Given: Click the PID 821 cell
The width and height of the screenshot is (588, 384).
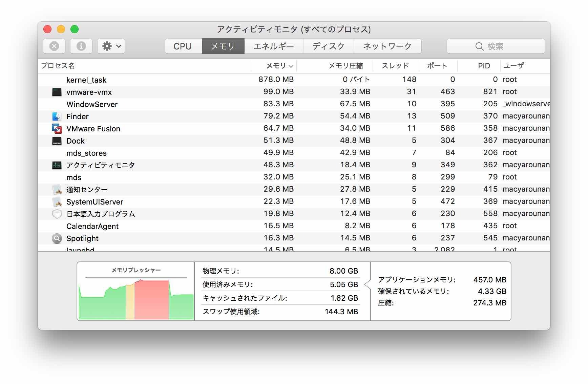Looking at the screenshot, I should [x=490, y=91].
